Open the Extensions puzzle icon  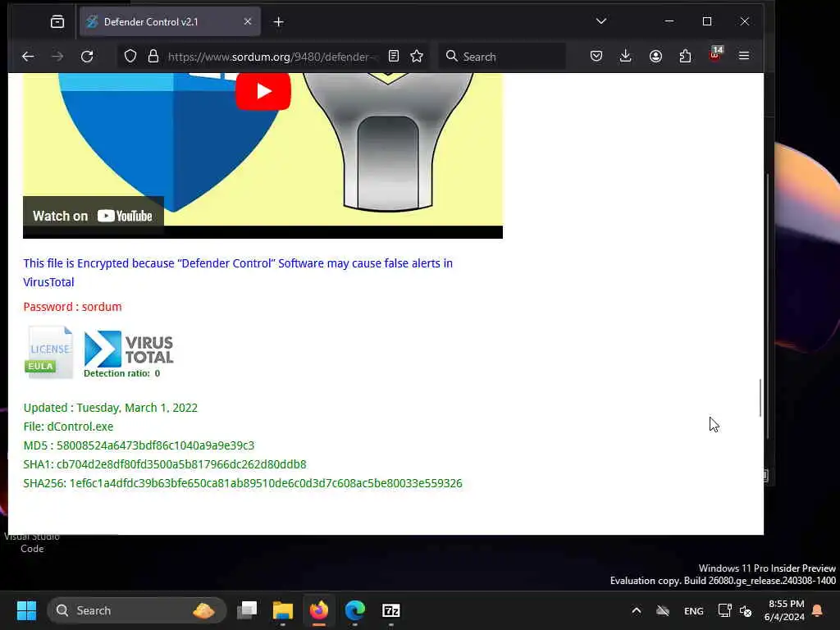point(685,57)
